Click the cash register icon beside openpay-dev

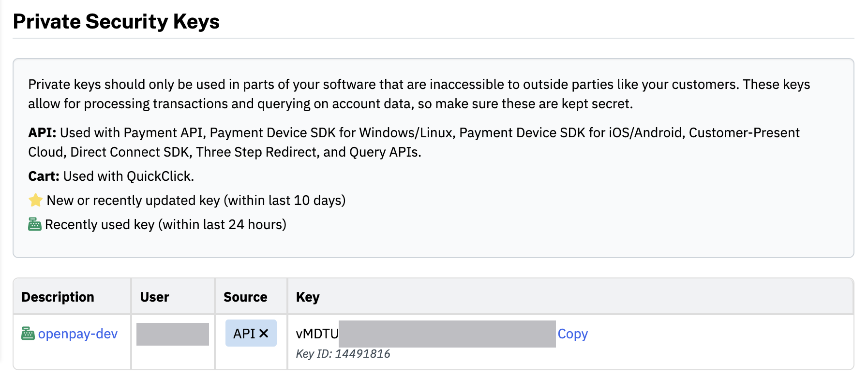click(x=28, y=334)
